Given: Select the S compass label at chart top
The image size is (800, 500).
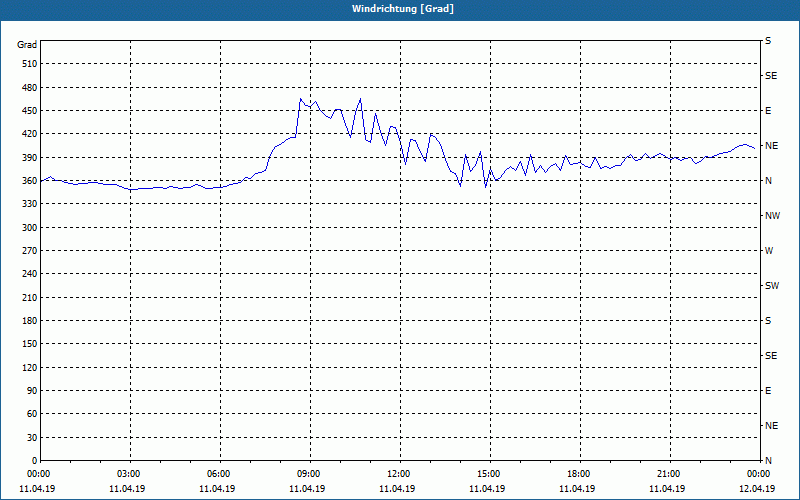Looking at the screenshot, I should [x=768, y=41].
